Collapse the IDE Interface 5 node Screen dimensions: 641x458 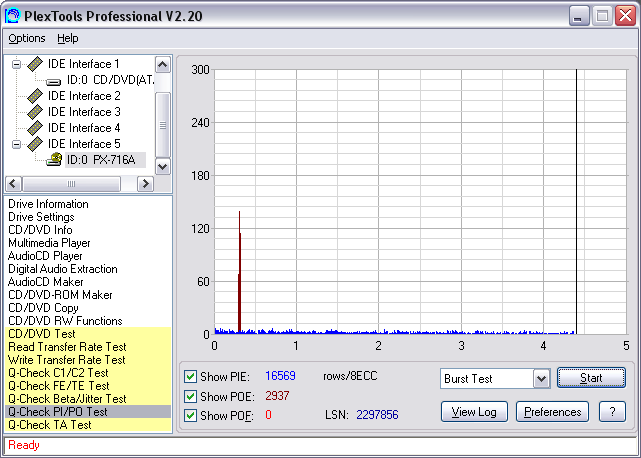click(x=16, y=144)
